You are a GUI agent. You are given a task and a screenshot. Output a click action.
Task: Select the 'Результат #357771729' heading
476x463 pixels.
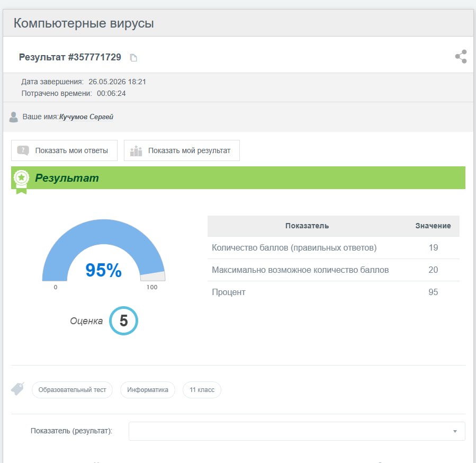tap(70, 57)
